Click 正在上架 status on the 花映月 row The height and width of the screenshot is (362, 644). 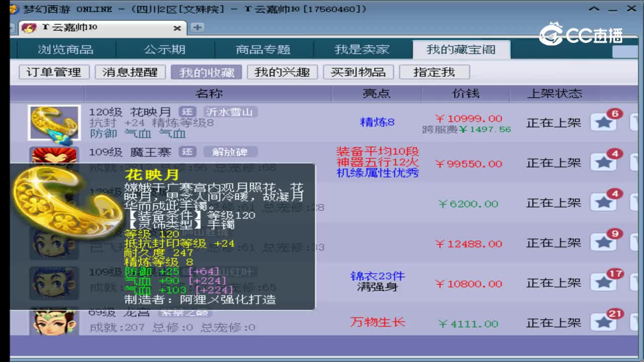coord(553,123)
